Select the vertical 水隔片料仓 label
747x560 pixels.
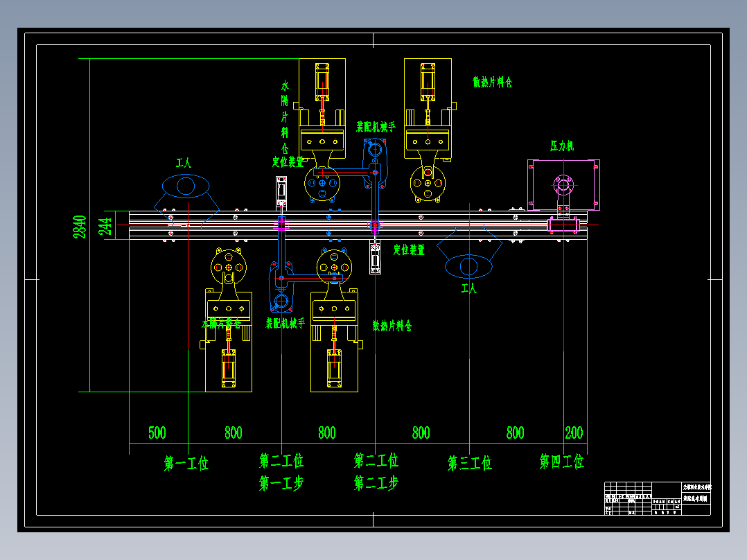pos(285,116)
